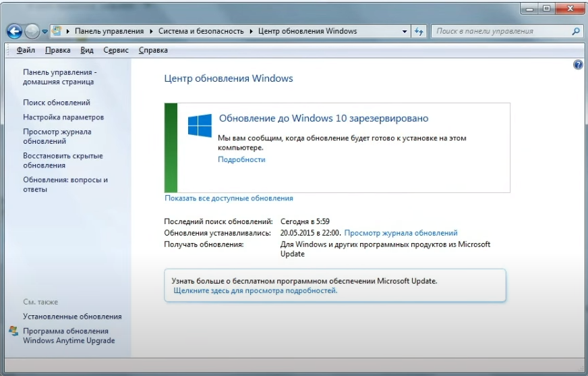Viewport: 588px width, 376px height.
Task: Open the Справка menu
Action: (153, 50)
